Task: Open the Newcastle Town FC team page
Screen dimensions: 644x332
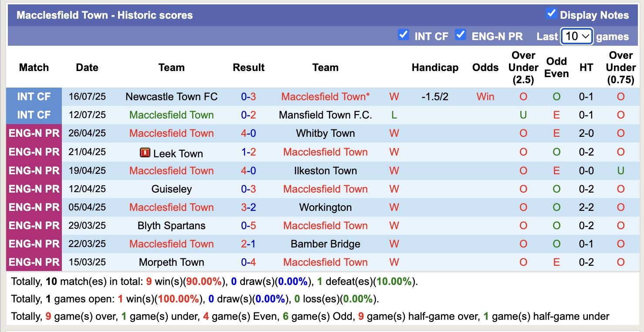Action: point(171,96)
